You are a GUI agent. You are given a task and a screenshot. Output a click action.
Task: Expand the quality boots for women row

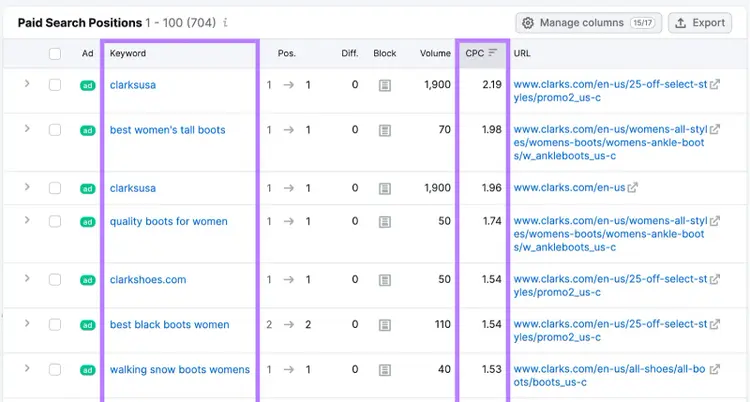[x=27, y=220]
